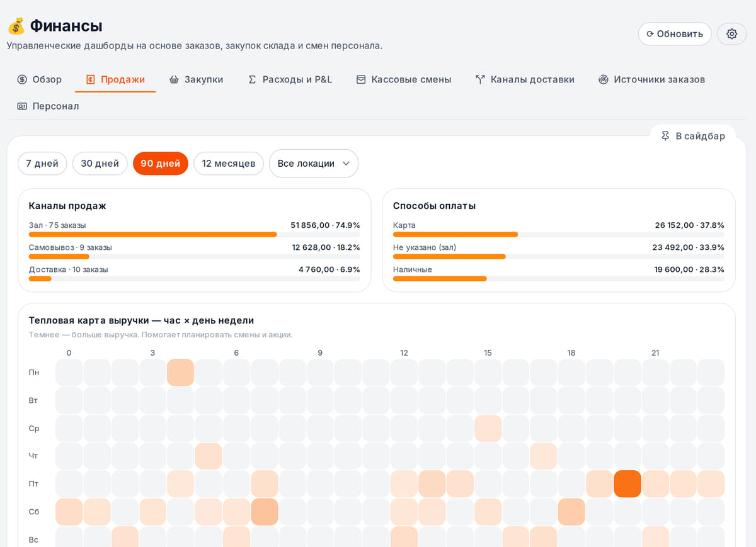Click the only orange cell in Ср row
756x547 pixels.
[x=488, y=428]
